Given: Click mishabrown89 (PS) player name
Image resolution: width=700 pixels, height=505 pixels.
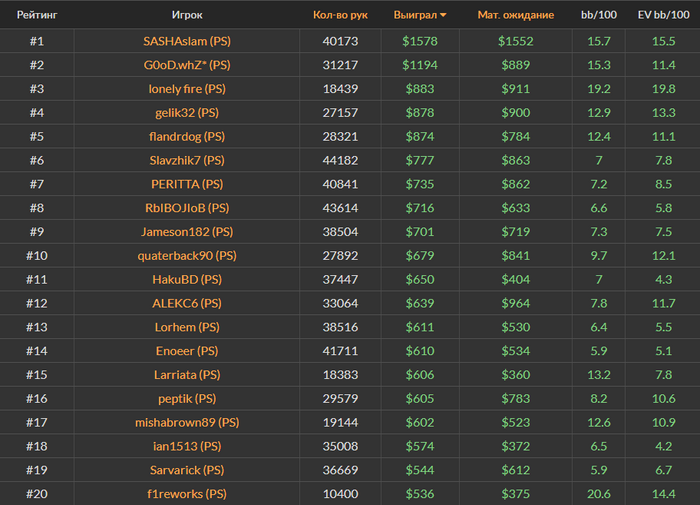Looking at the screenshot, I should coord(187,422).
